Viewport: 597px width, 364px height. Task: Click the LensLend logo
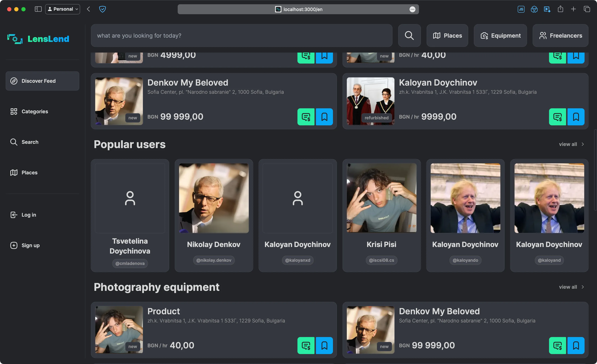(38, 39)
